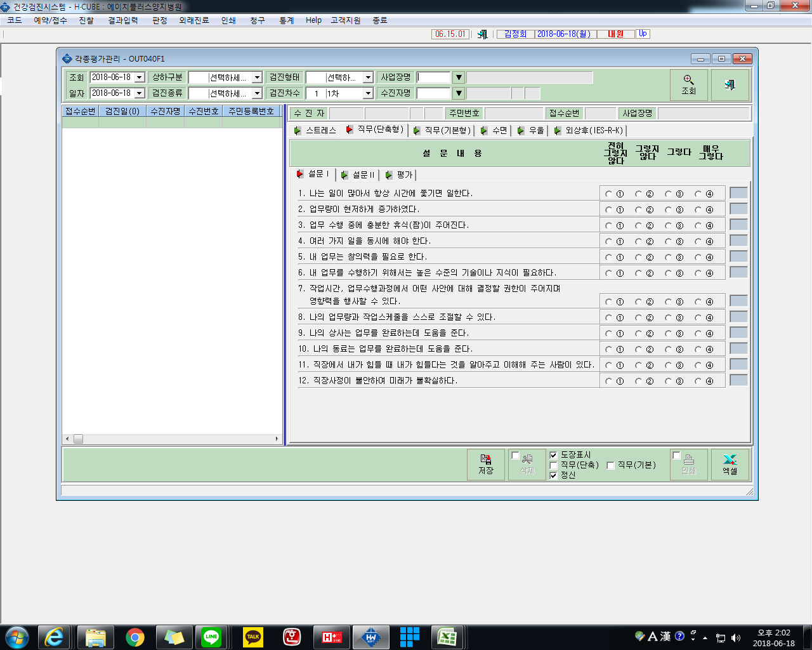Open Excel from the taskbar
812x650 pixels.
447,637
